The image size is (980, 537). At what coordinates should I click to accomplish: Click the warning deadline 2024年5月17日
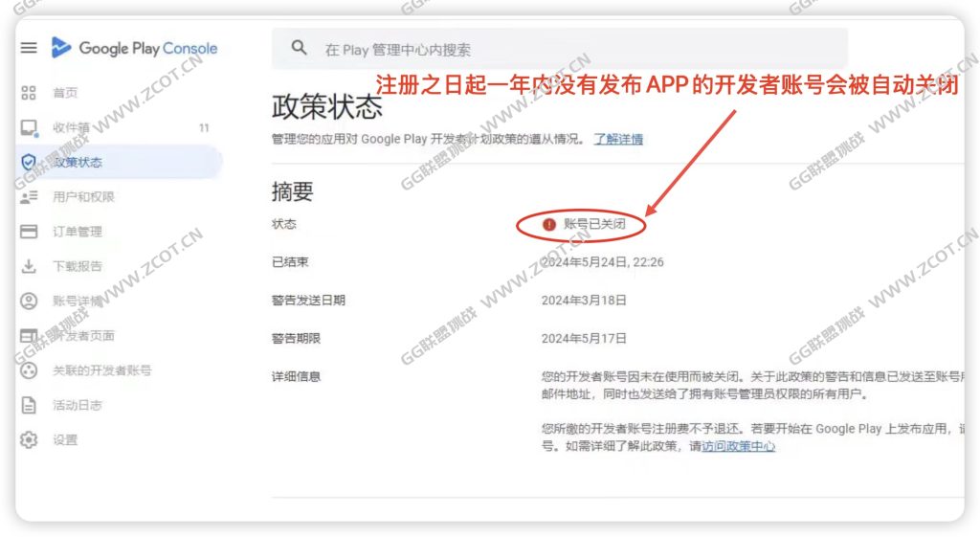(584, 339)
